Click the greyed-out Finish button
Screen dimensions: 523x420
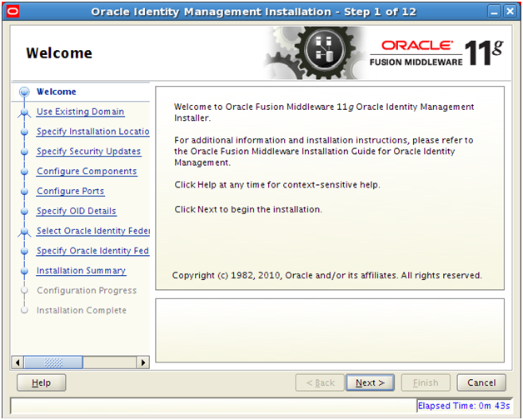tap(426, 382)
